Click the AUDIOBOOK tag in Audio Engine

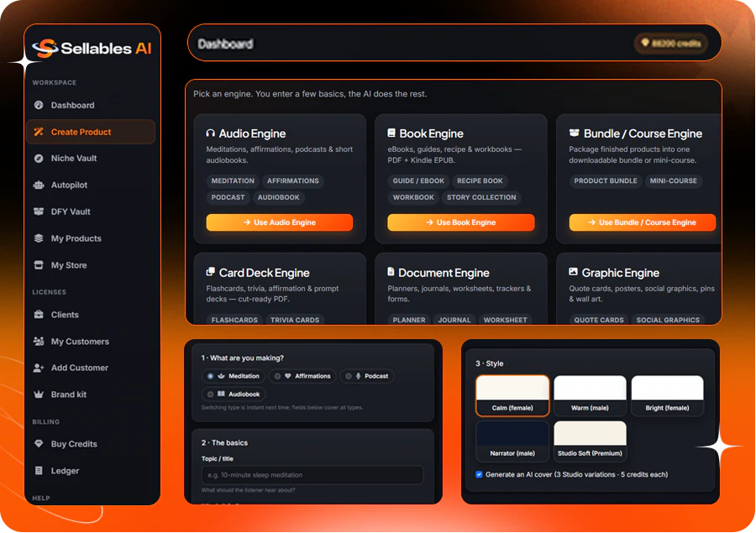278,197
